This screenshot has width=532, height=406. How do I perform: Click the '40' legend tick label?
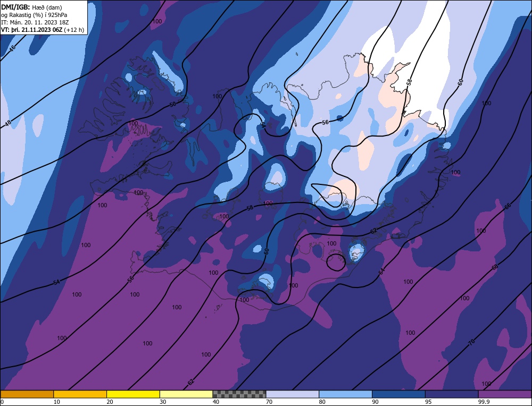[216, 402]
